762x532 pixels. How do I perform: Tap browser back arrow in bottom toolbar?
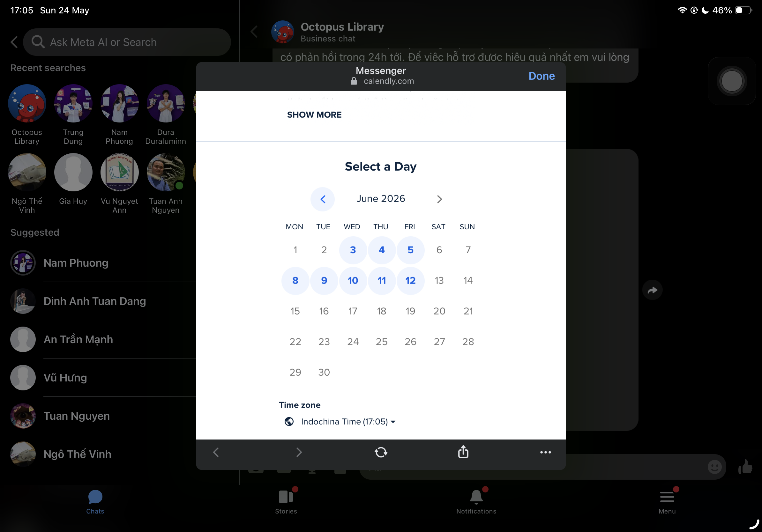point(216,452)
